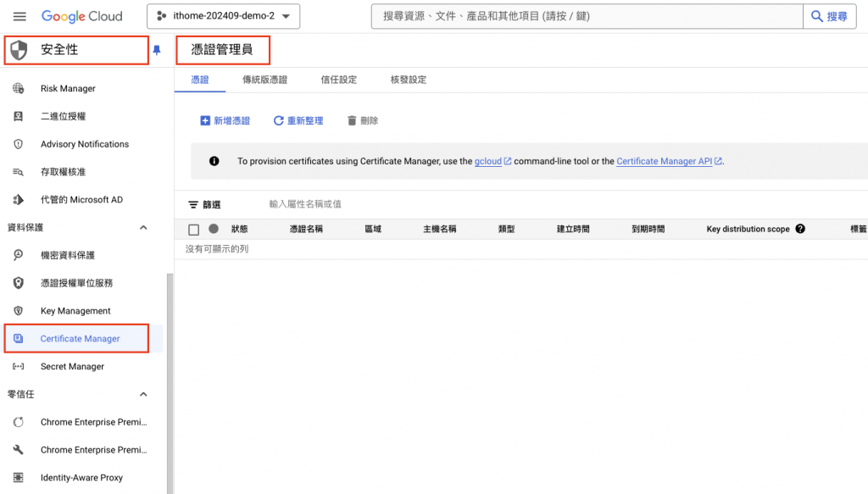The width and height of the screenshot is (868, 494).
Task: Click the info icon in the banner
Action: click(214, 161)
